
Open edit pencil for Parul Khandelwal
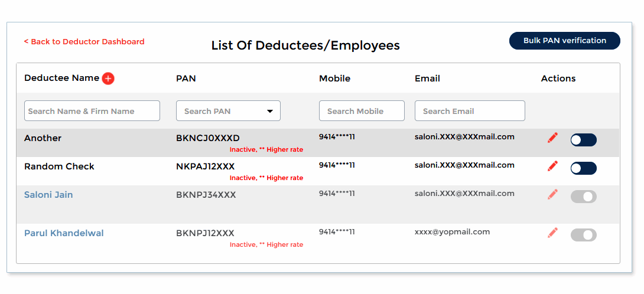[x=552, y=233]
